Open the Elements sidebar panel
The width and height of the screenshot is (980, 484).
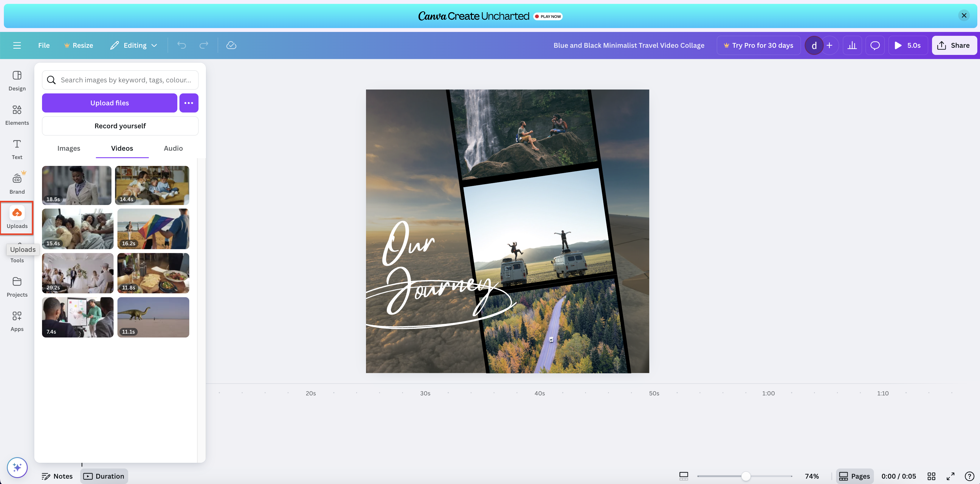point(17,114)
